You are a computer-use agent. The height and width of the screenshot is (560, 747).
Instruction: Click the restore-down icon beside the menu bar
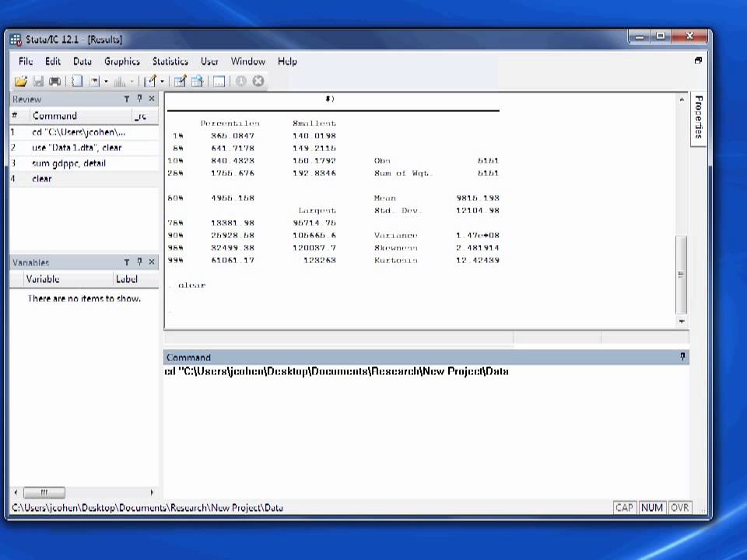[x=698, y=61]
